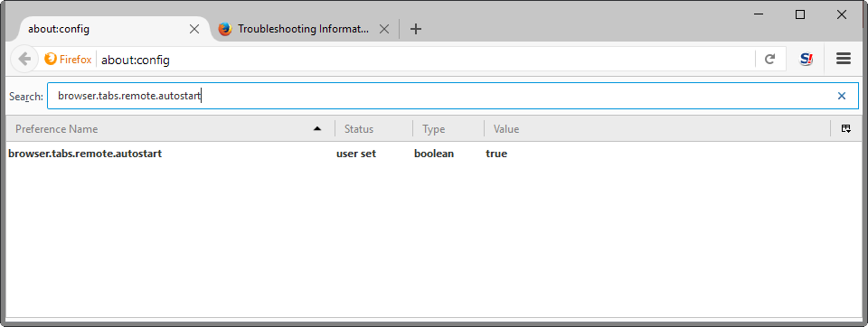The width and height of the screenshot is (868, 327).
Task: Click the 'boolean' type cell
Action: tap(434, 154)
